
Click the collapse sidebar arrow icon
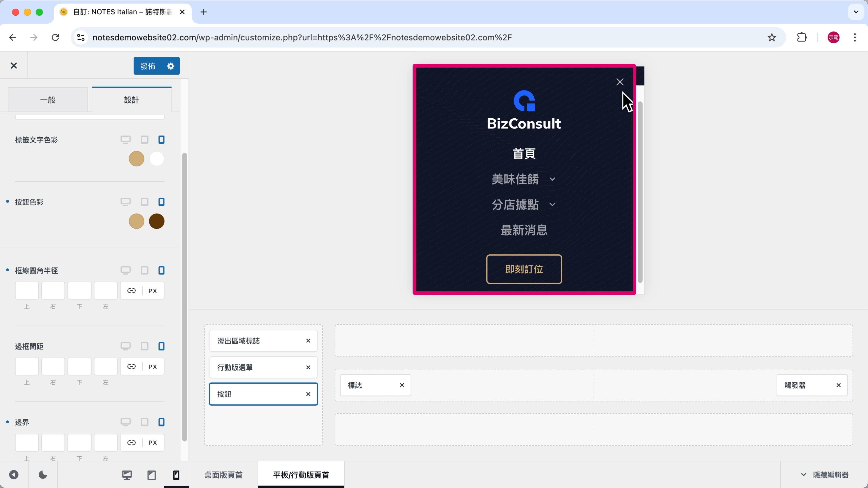14,475
